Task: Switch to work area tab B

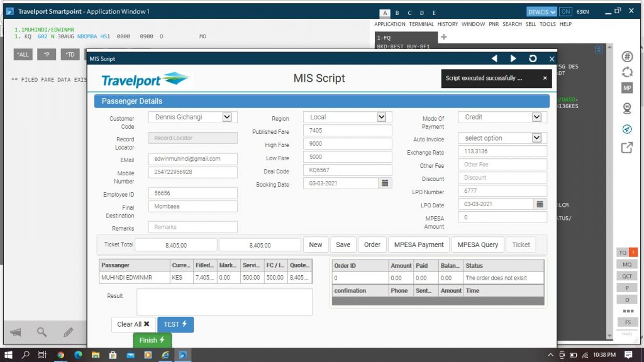Action: pos(397,13)
